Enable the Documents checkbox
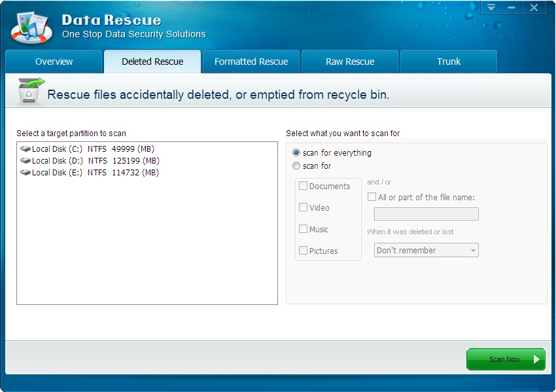The width and height of the screenshot is (556, 392). (303, 186)
